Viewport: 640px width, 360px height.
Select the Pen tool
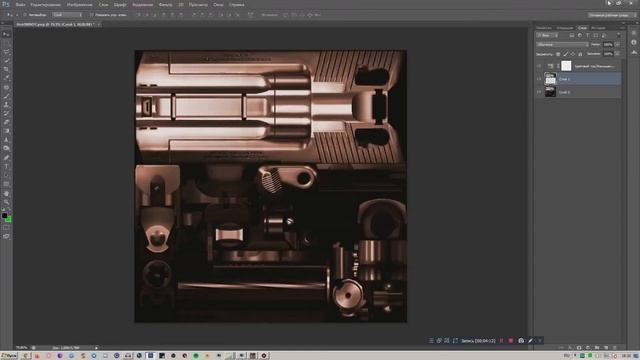(x=6, y=158)
